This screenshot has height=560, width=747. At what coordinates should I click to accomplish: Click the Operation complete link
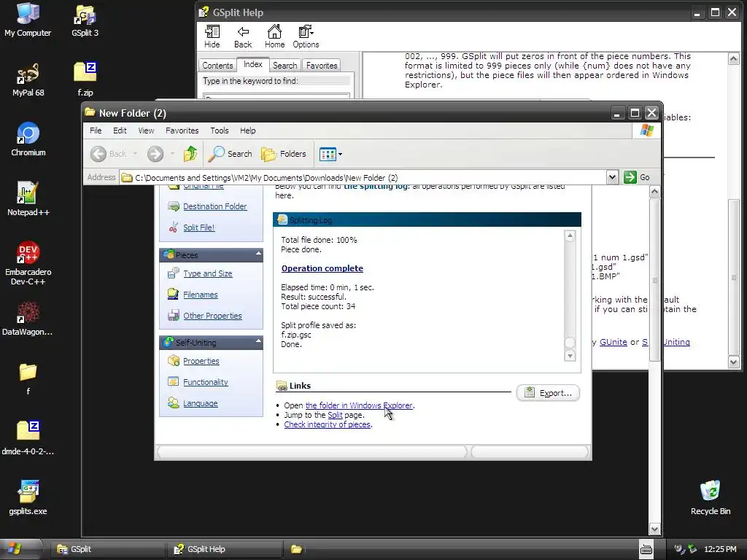point(322,268)
